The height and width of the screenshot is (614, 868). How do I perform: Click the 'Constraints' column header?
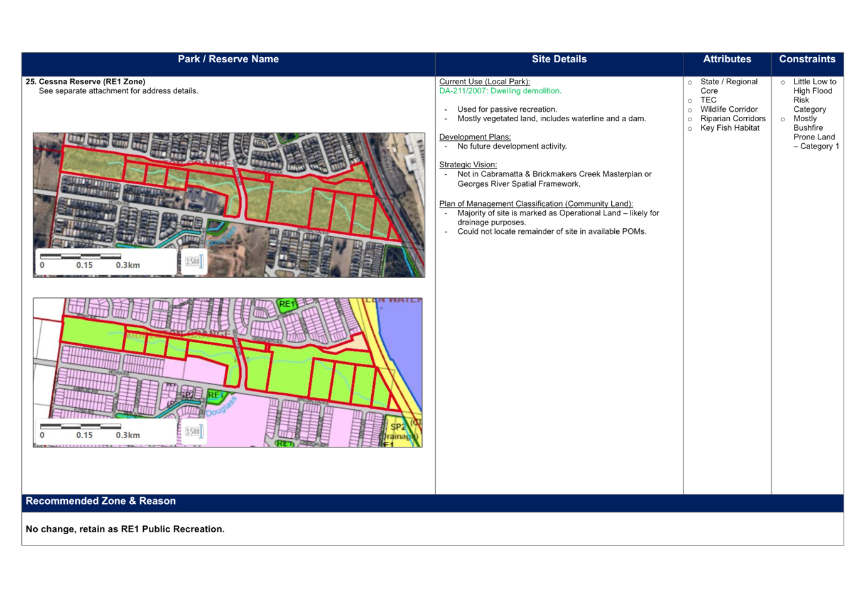coord(807,59)
